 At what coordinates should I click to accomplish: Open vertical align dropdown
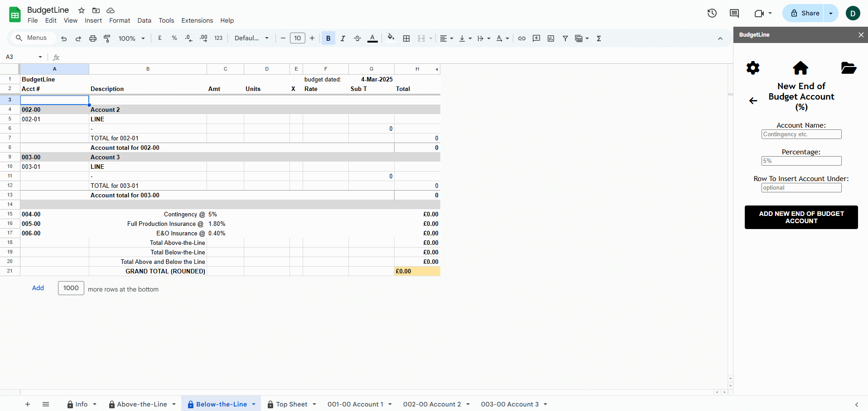pos(465,38)
